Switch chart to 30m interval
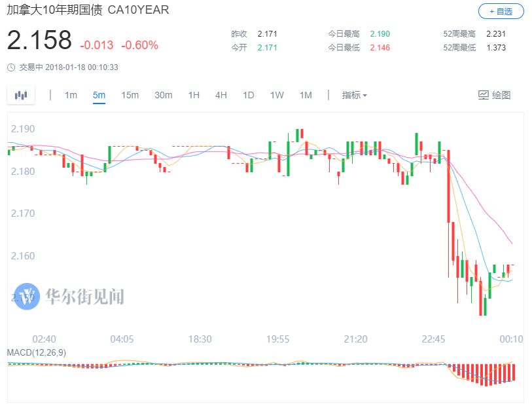 [x=163, y=95]
